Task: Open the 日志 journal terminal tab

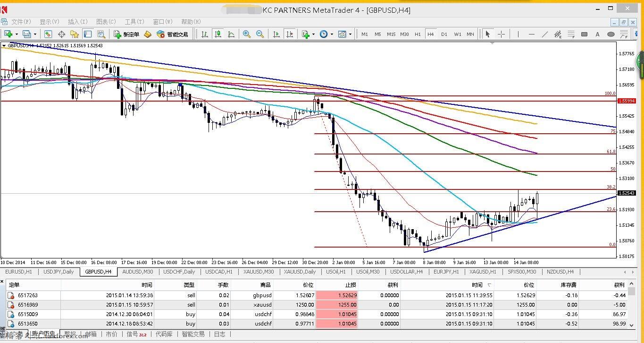Action: coord(220,334)
